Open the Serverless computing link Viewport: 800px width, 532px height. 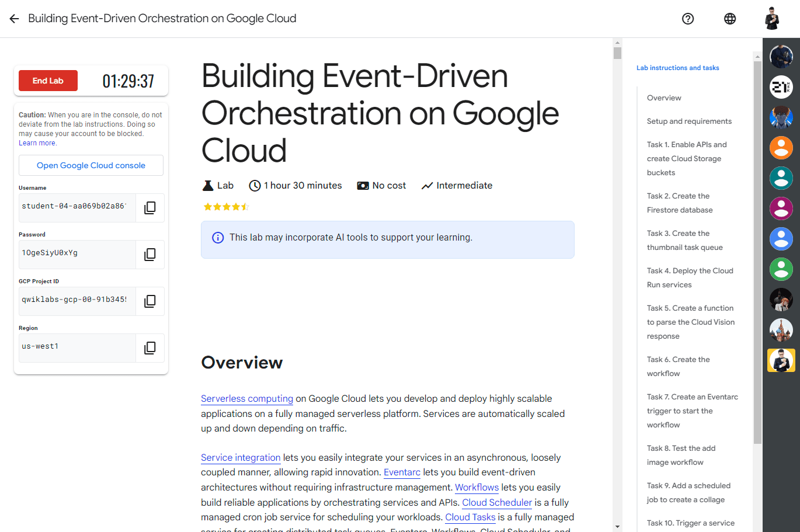click(247, 399)
